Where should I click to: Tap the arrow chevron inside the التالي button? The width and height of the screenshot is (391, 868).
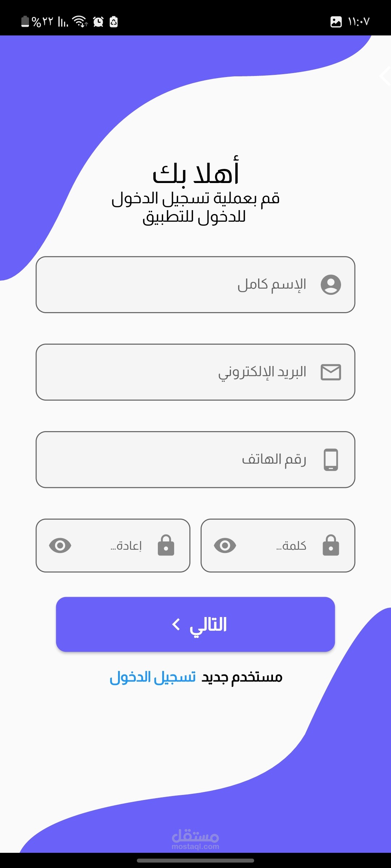176,624
